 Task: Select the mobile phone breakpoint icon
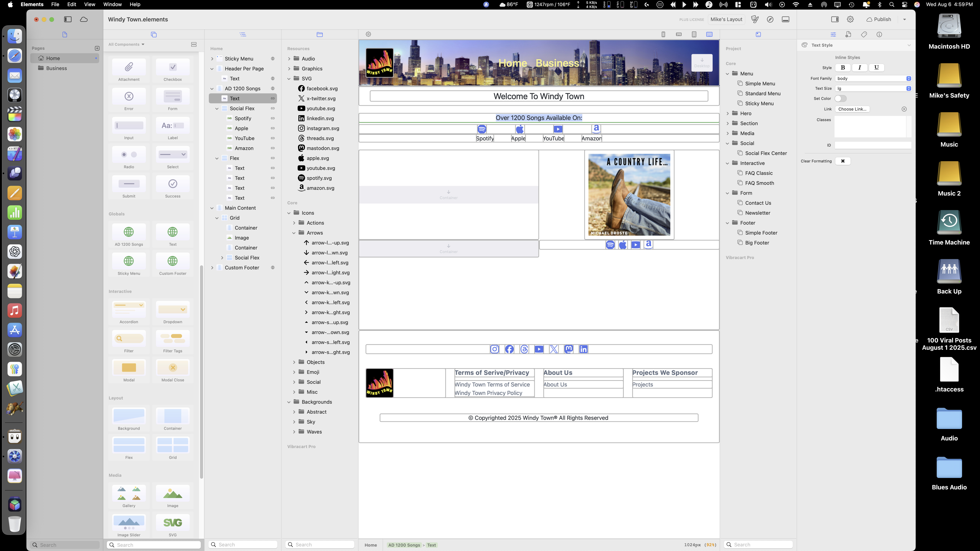663,34
